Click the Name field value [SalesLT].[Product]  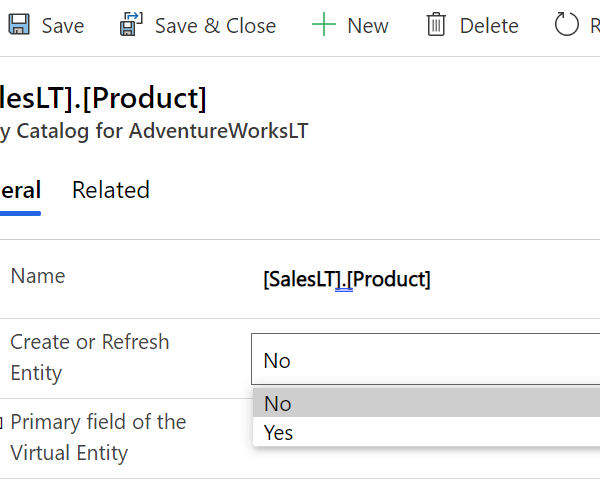click(x=347, y=279)
